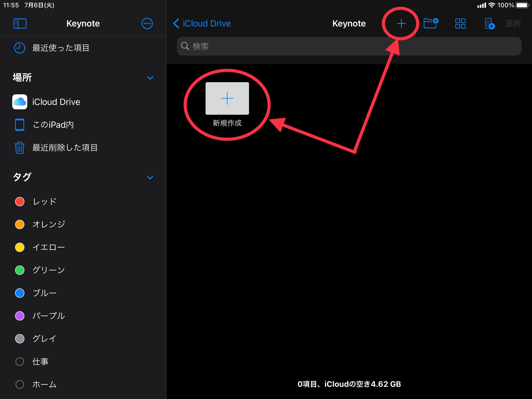Select the 仕事 tag

[83, 362]
